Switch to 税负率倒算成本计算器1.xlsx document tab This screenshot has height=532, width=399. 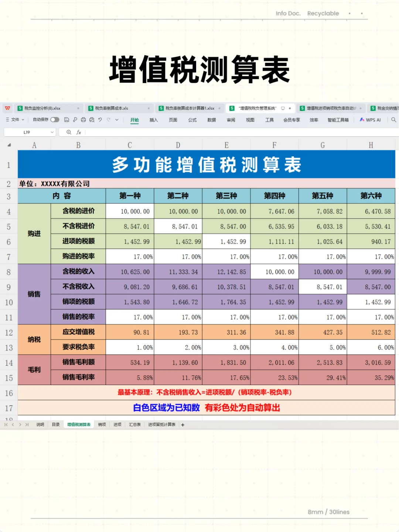189,108
